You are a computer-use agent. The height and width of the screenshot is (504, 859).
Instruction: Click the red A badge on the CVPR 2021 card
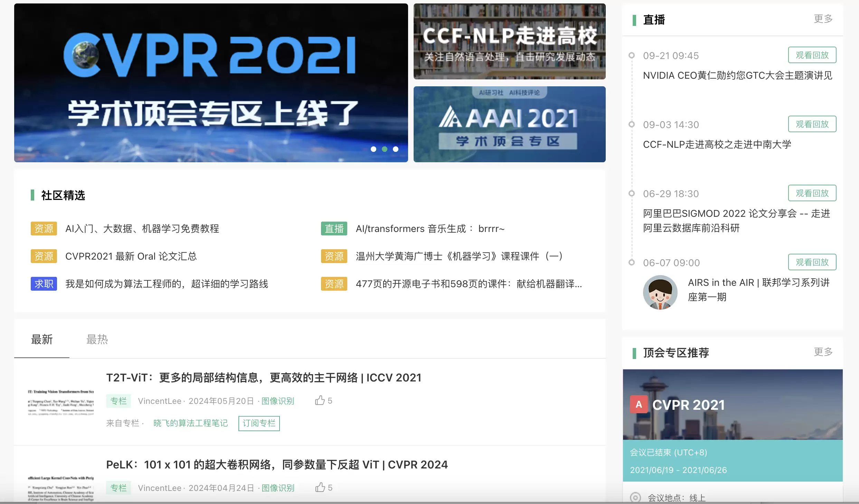639,404
